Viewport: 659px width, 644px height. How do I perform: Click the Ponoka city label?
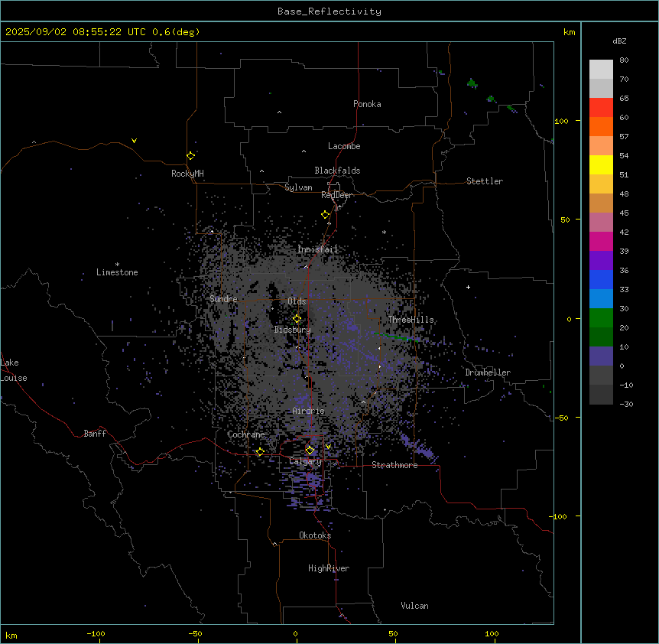(x=367, y=104)
